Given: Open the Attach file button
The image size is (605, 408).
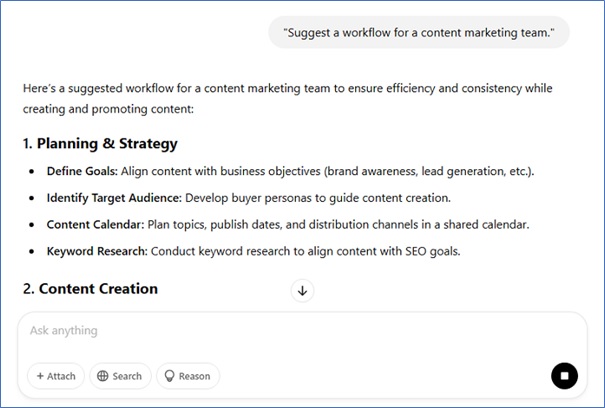Looking at the screenshot, I should (56, 376).
